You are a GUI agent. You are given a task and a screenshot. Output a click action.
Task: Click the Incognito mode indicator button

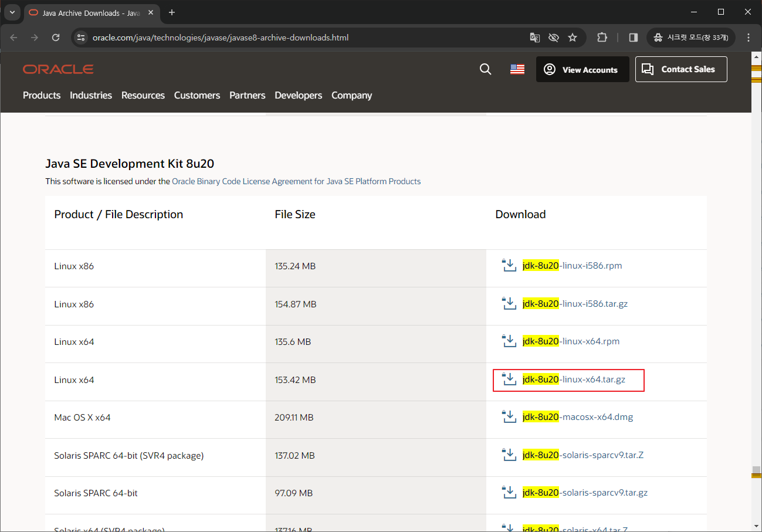(691, 38)
